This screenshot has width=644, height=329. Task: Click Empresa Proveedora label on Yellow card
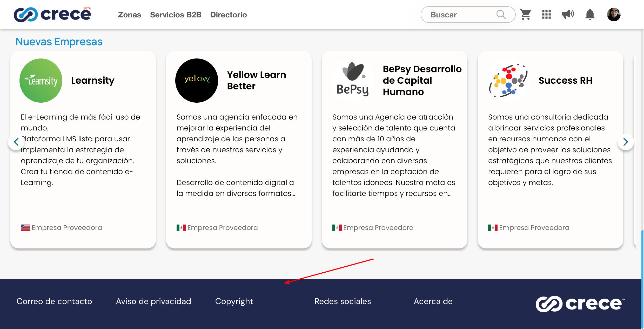point(223,228)
